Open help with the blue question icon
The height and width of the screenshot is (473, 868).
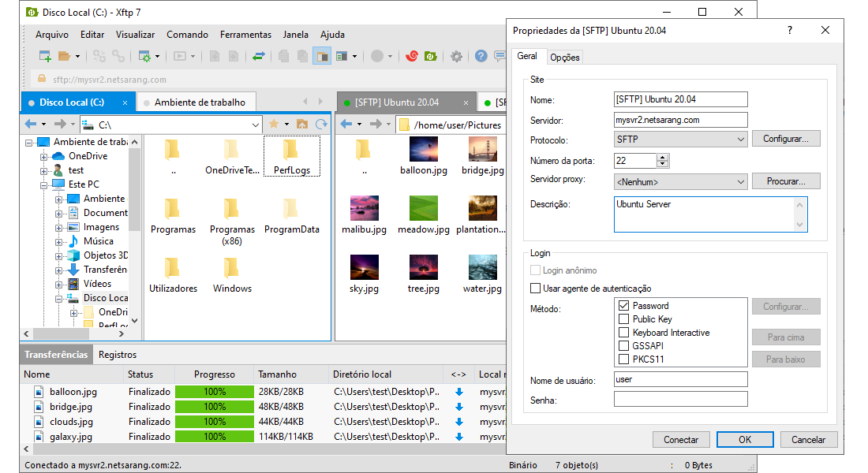click(481, 56)
